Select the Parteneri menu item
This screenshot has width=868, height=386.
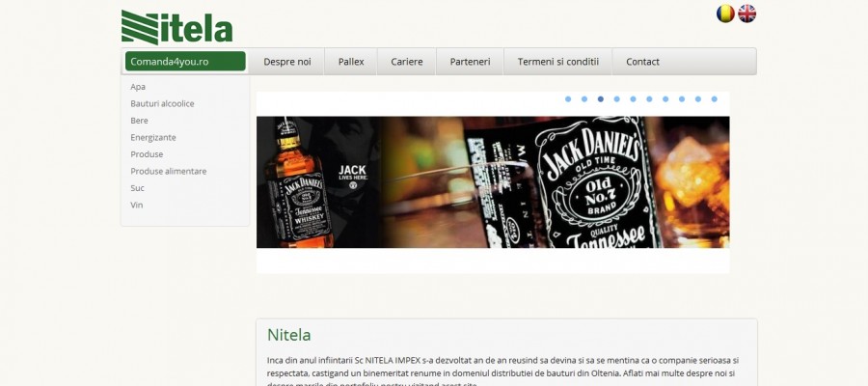pos(470,62)
